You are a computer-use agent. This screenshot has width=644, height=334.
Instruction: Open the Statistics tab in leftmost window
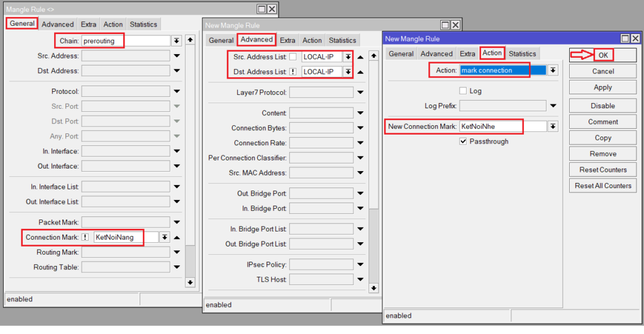click(x=143, y=25)
